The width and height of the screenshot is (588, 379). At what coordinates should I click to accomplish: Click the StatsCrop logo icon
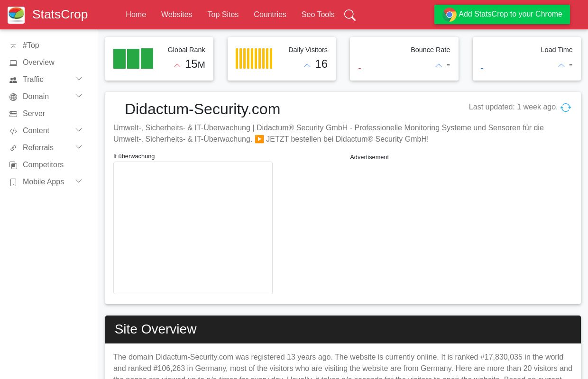(16, 15)
